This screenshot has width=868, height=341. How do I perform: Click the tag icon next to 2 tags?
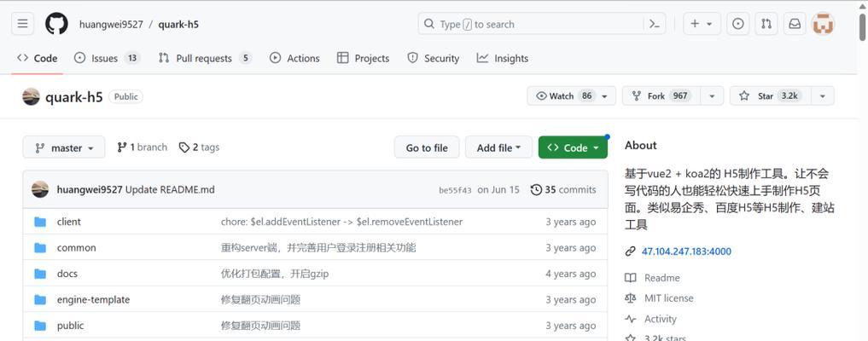(184, 147)
